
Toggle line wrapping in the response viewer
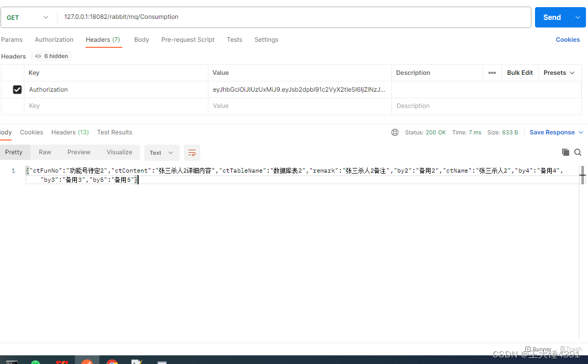(x=192, y=152)
